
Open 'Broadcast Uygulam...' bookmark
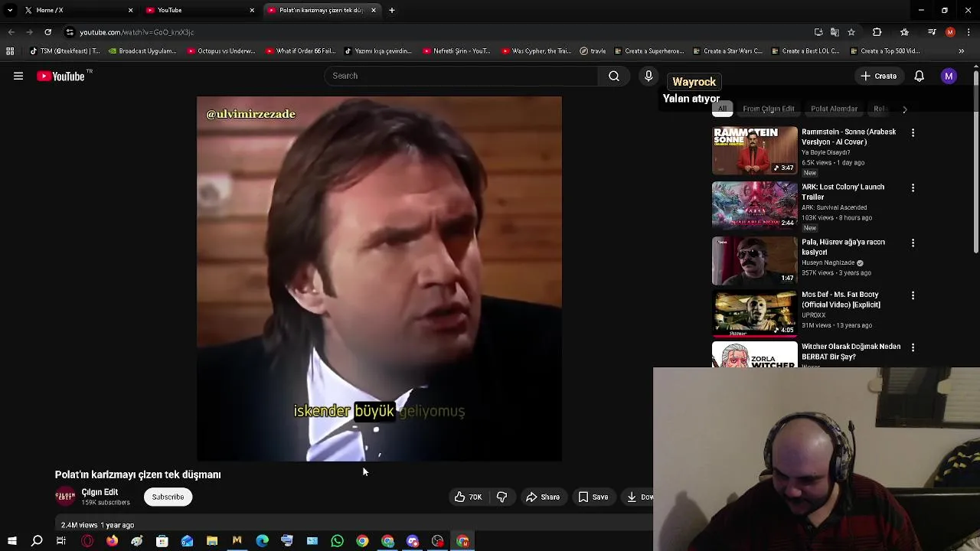click(142, 51)
